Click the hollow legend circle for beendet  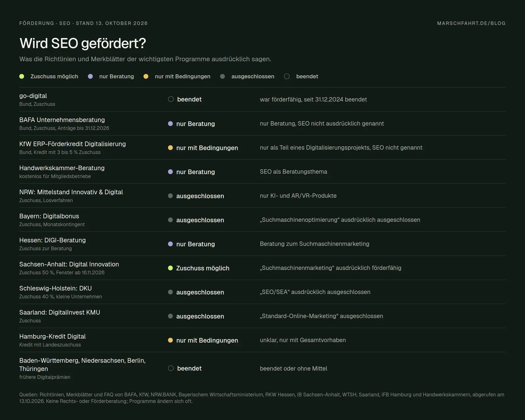[x=287, y=76]
